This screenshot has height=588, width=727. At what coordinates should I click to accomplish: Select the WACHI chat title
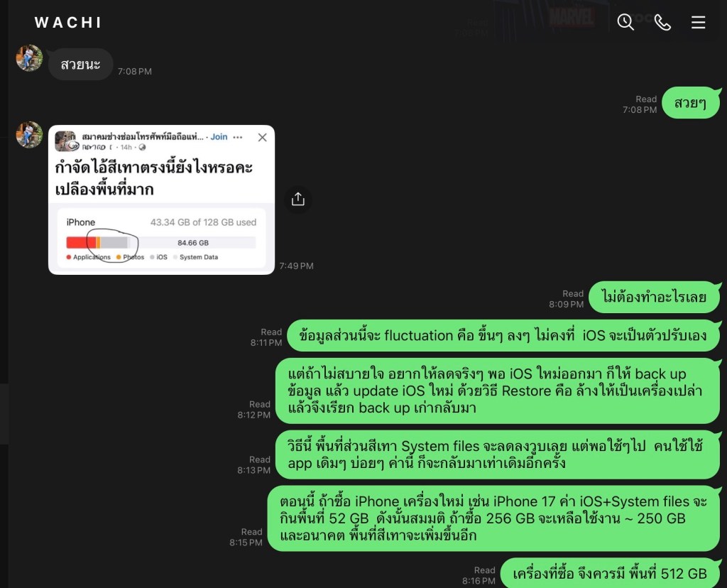coord(68,22)
